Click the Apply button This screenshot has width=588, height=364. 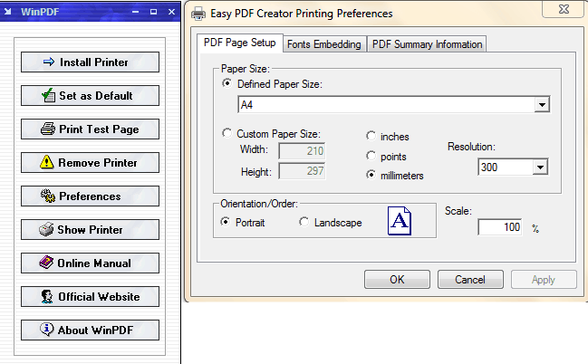coord(544,280)
